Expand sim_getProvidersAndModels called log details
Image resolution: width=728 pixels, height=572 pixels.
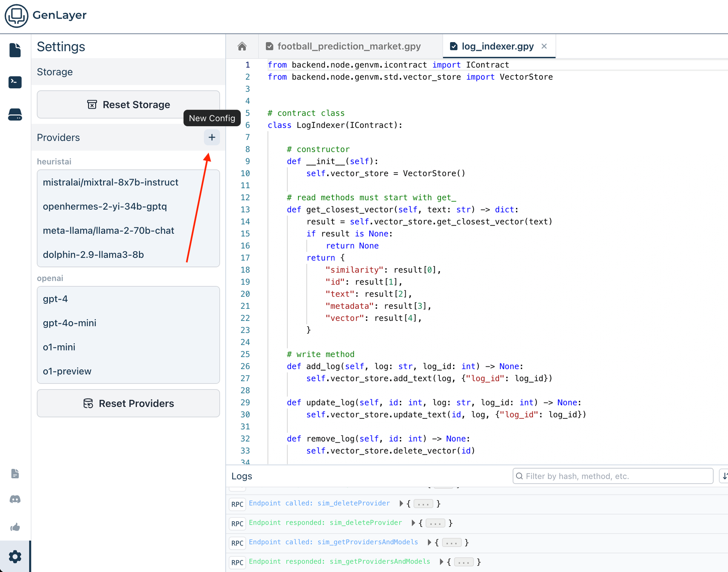tap(429, 542)
